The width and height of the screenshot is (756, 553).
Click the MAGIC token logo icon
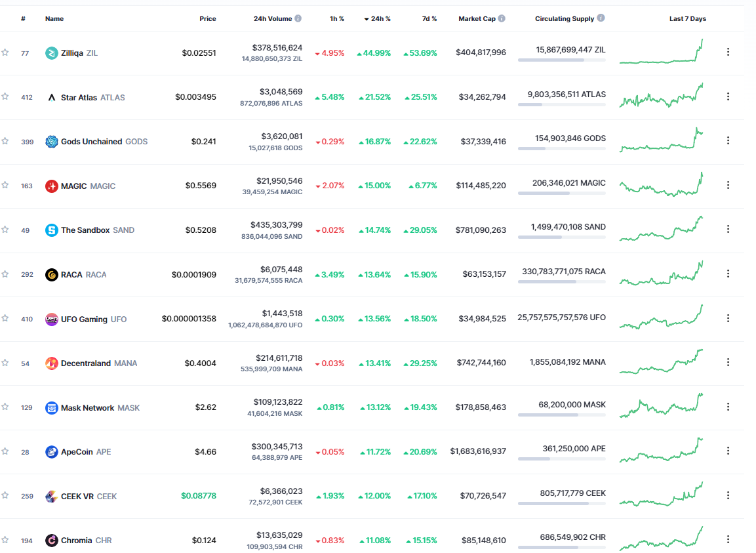pyautogui.click(x=51, y=186)
